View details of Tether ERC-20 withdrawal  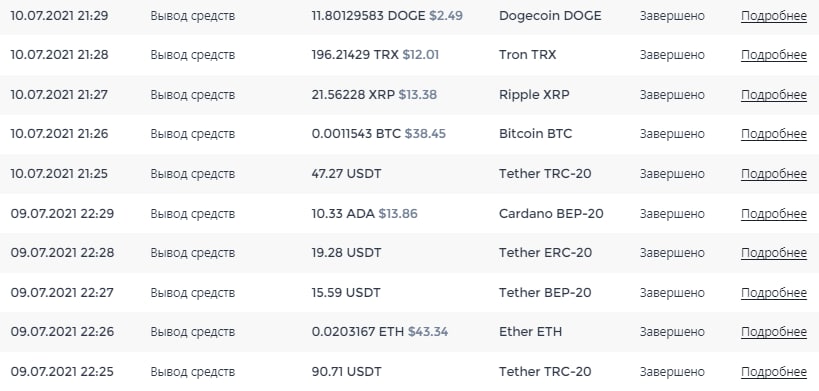(x=774, y=253)
